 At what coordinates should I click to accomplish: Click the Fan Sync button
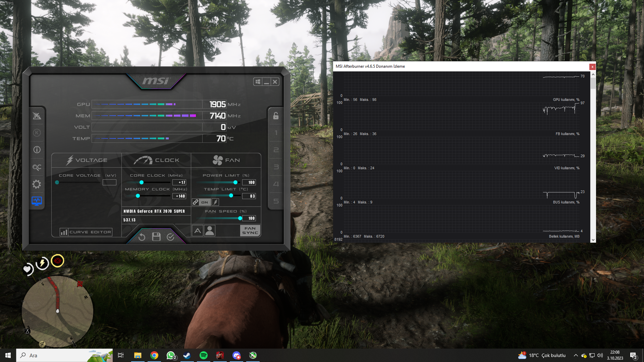[x=250, y=231]
